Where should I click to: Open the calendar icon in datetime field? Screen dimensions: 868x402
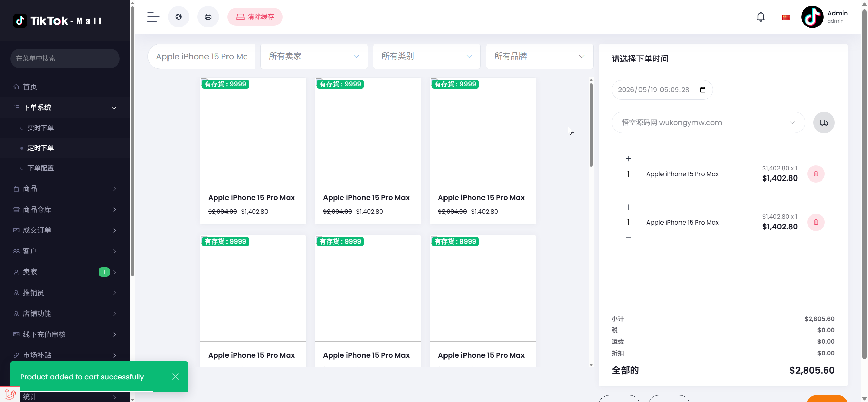pos(703,90)
